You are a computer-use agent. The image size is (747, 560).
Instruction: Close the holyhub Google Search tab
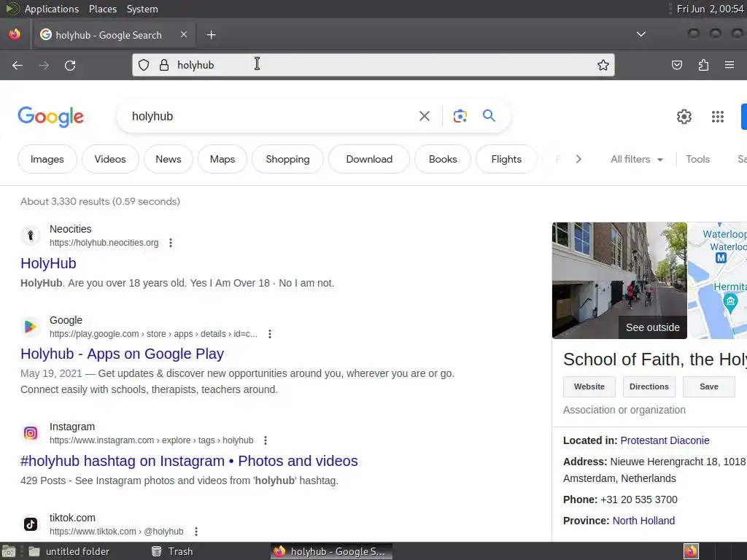pos(184,34)
